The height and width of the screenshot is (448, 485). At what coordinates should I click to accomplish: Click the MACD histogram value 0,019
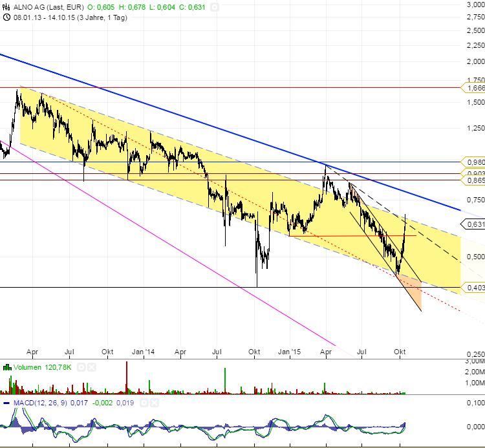pyautogui.click(x=125, y=403)
